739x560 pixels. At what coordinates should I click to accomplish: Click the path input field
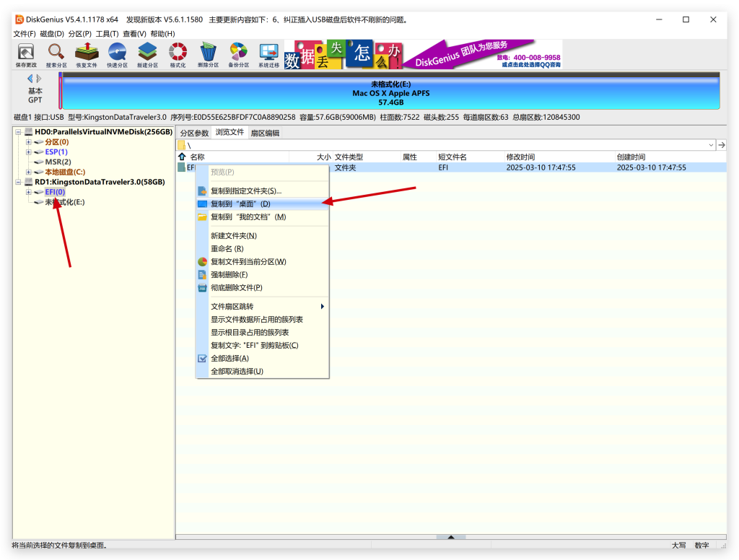(445, 145)
